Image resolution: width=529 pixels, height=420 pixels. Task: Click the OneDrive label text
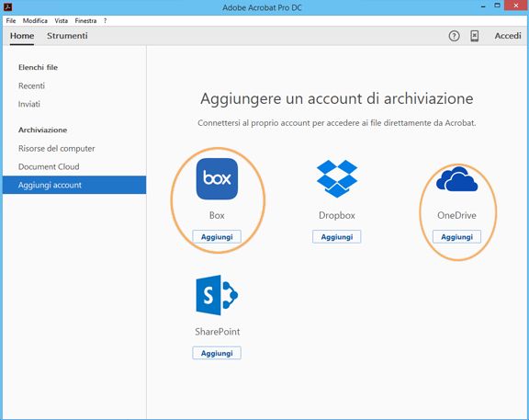click(x=456, y=215)
